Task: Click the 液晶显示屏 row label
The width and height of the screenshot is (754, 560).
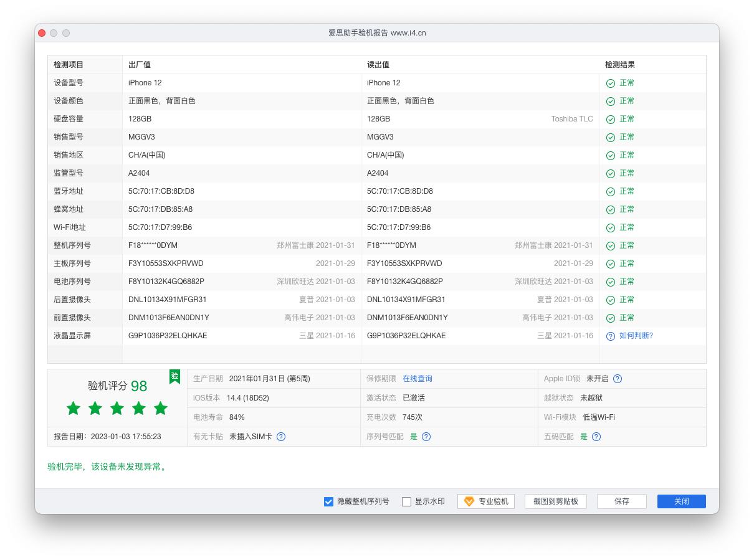Action: pyautogui.click(x=72, y=336)
